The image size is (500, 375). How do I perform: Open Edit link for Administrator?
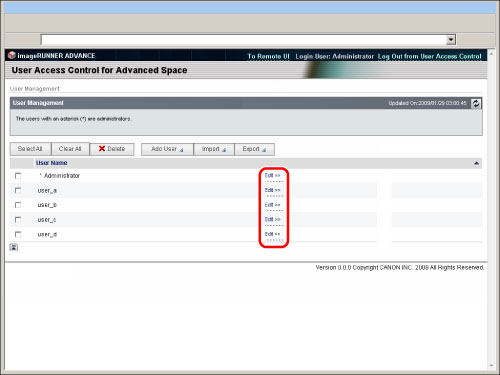[272, 175]
